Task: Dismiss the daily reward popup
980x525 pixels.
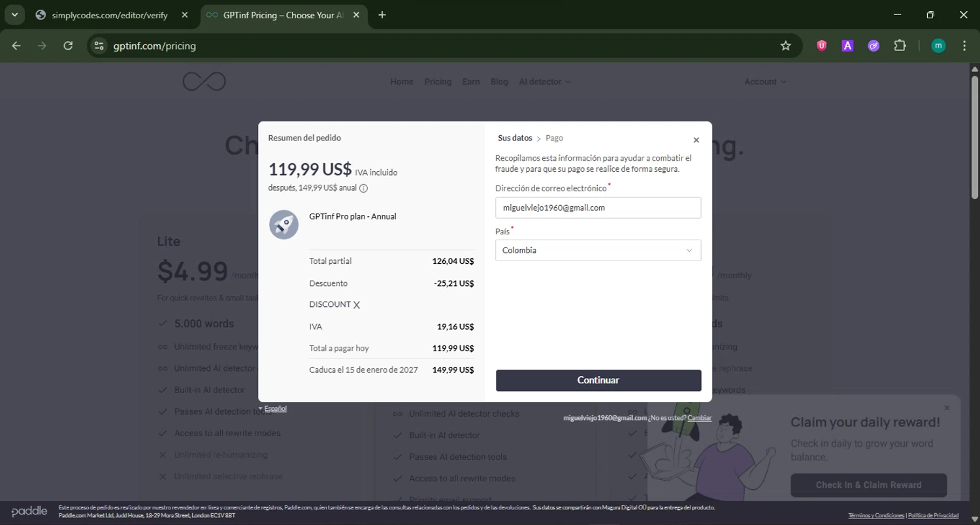Action: click(x=947, y=407)
